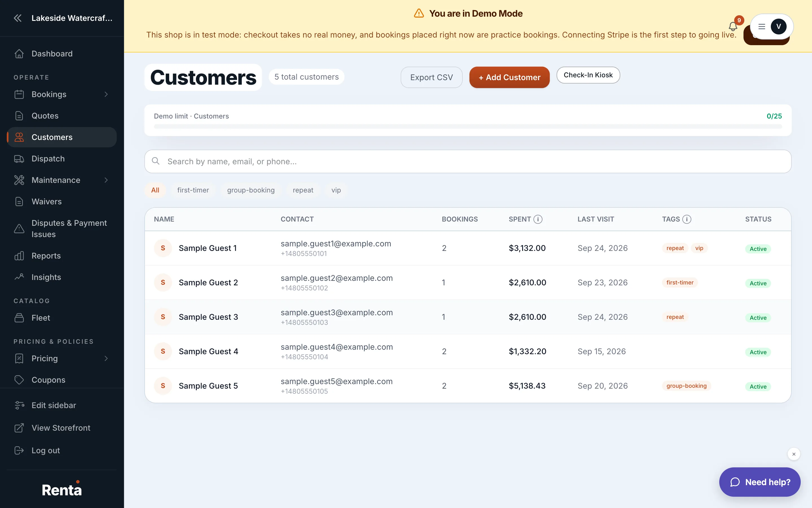Click the Log out icon

[x=19, y=450]
